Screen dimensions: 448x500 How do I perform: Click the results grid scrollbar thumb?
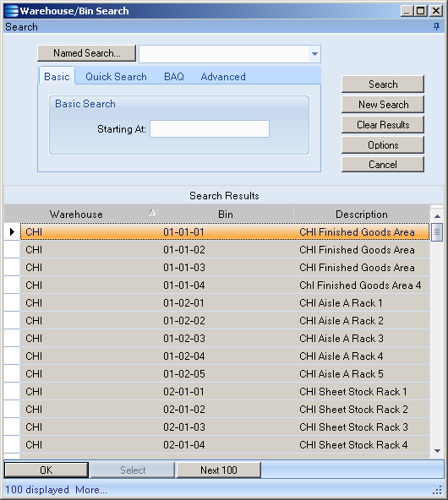[x=437, y=232]
